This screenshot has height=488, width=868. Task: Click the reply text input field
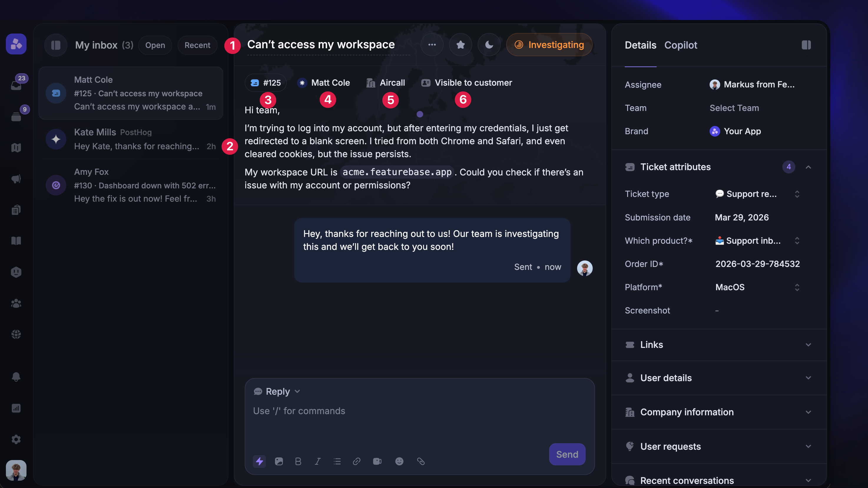tap(420, 423)
